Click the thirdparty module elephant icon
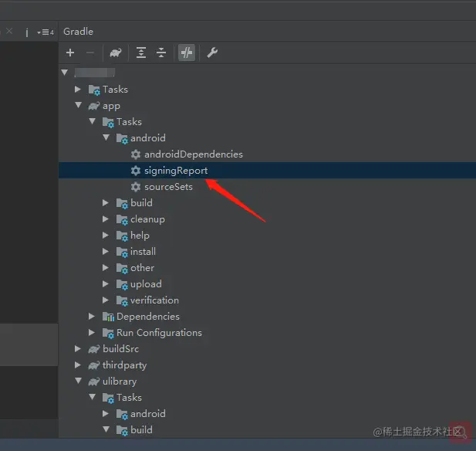Screen dimensions: 476x451 click(94, 365)
